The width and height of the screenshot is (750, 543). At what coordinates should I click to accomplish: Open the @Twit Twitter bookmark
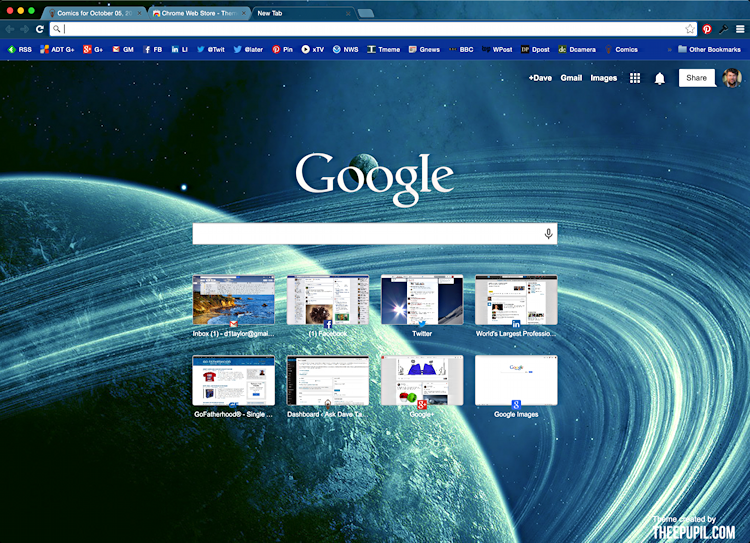coord(211,49)
